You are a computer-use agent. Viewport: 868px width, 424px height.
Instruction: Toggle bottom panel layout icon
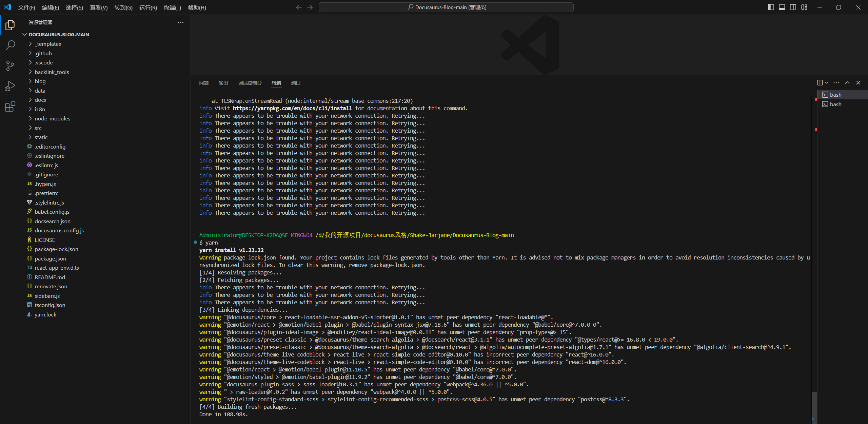coord(782,7)
